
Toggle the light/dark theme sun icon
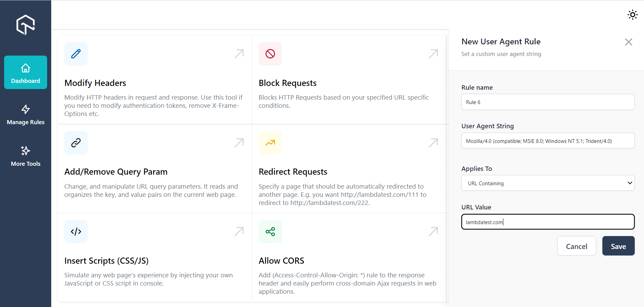[632, 15]
